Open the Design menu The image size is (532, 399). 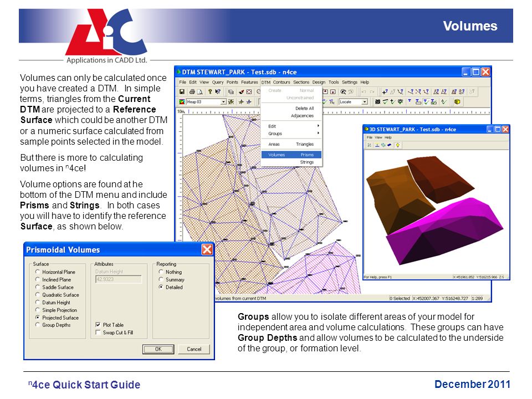(319, 82)
